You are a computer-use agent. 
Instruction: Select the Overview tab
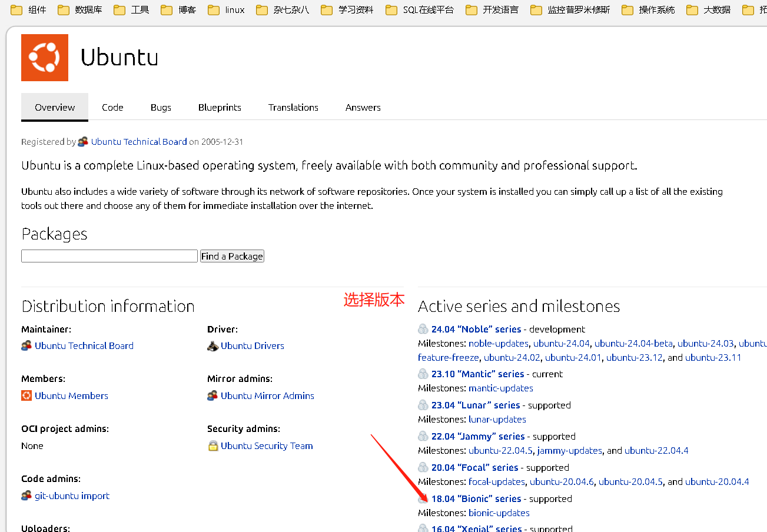(x=55, y=107)
